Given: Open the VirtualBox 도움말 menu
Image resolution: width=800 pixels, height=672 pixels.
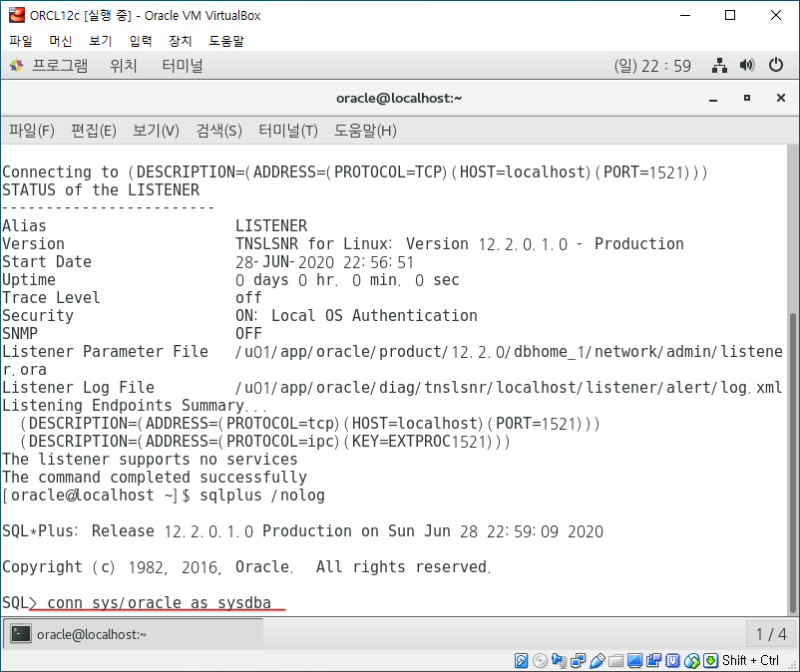Looking at the screenshot, I should (226, 41).
